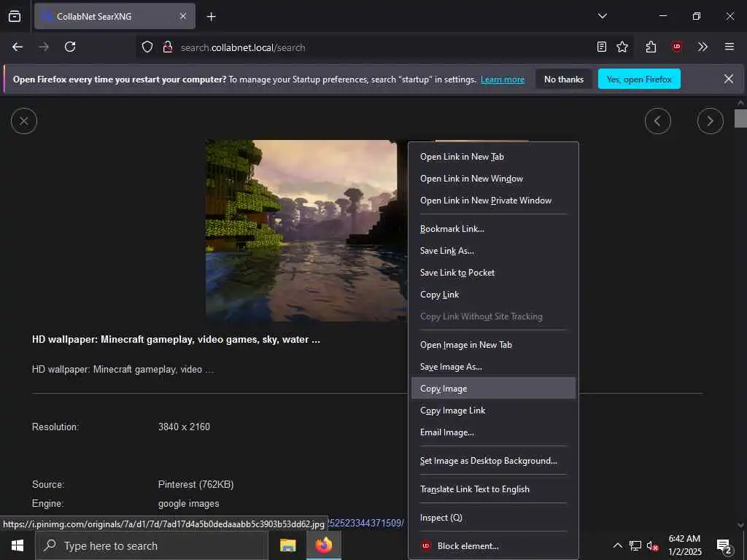
Task: Show hidden system tray icons
Action: pos(617,545)
